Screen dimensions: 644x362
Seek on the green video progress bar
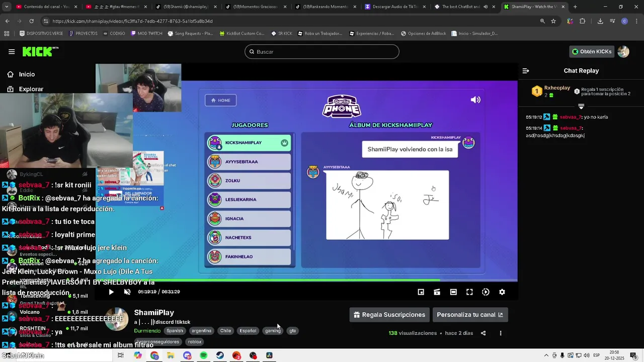click(x=306, y=281)
